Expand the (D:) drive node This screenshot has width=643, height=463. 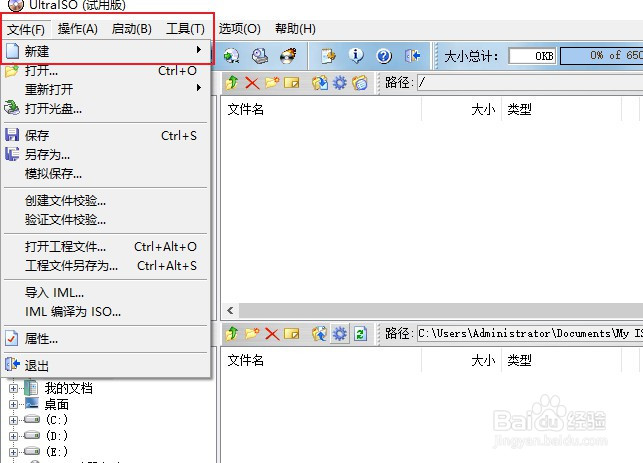point(13,436)
